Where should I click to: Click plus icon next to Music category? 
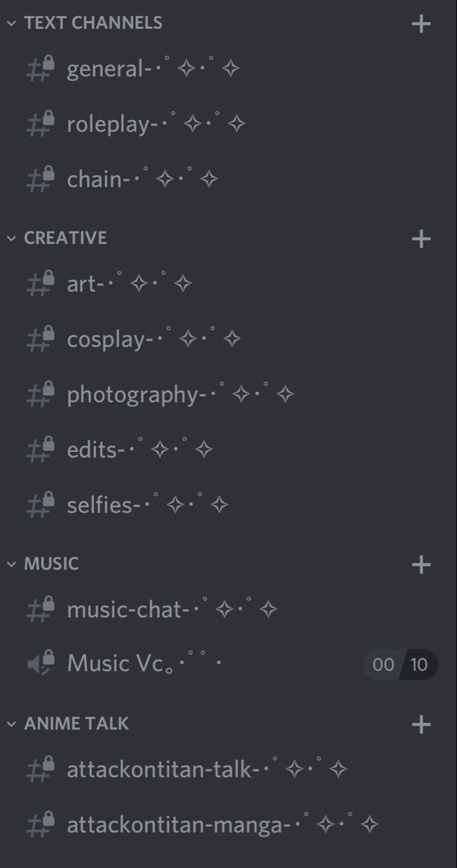tap(421, 564)
